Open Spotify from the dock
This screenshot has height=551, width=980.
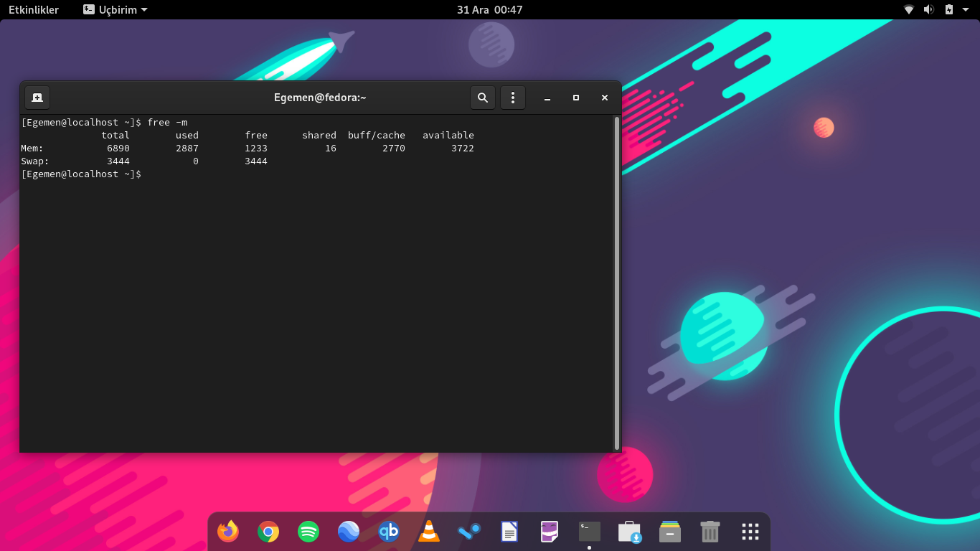tap(308, 532)
